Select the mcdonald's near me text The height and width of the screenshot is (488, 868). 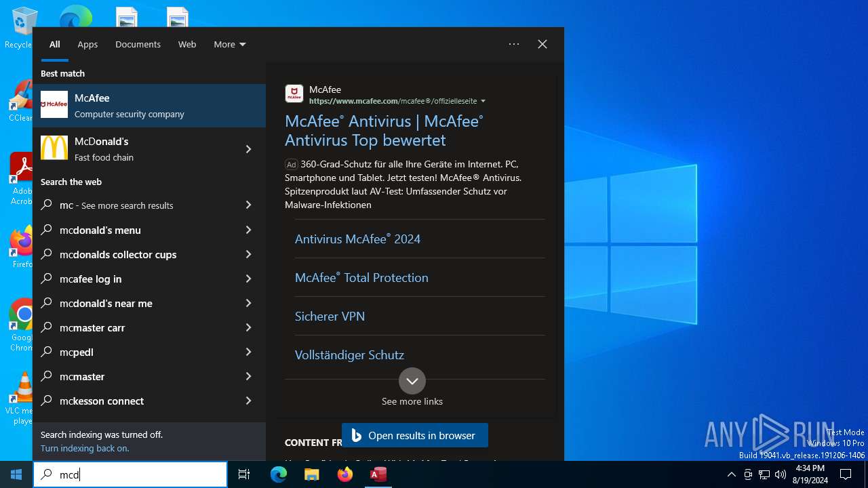(x=106, y=303)
